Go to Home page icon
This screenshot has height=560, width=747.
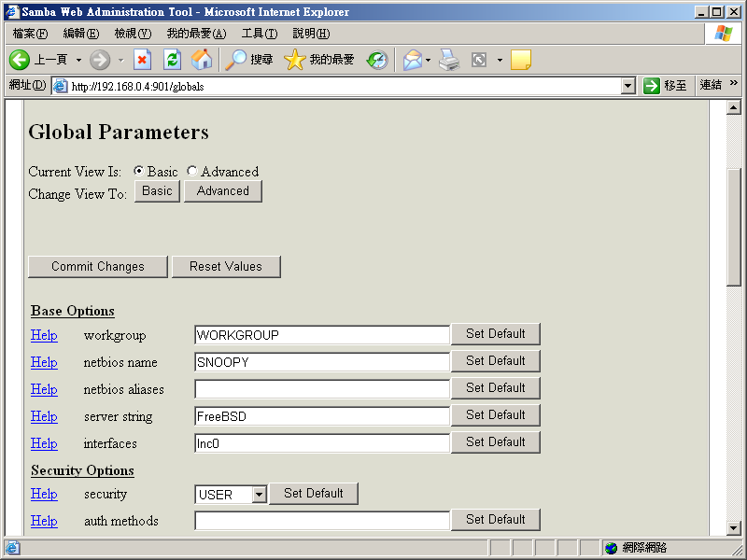202,60
